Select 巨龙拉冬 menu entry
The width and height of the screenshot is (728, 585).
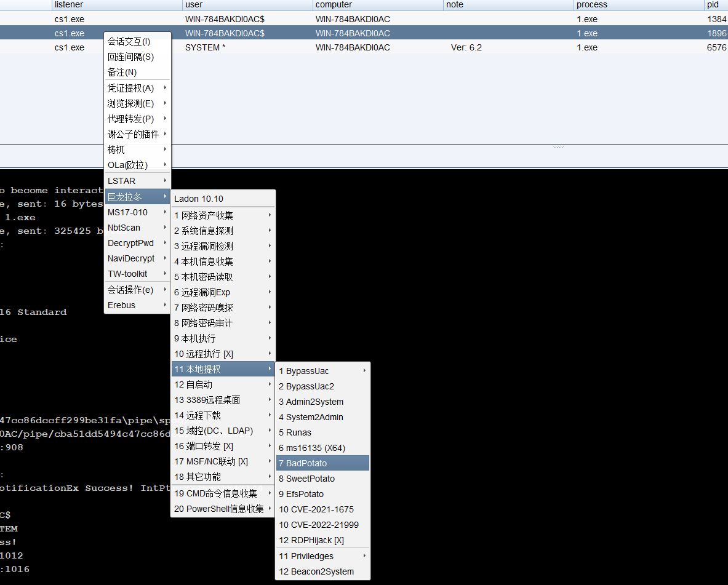point(137,197)
